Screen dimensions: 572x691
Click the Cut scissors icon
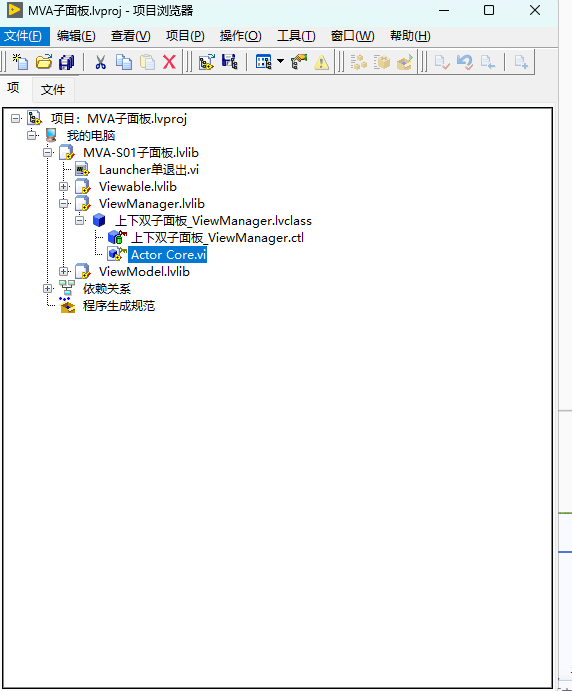(x=100, y=62)
